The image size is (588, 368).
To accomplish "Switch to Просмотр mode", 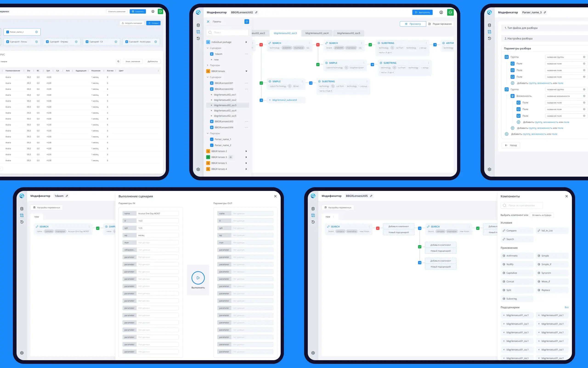I will (x=413, y=24).
